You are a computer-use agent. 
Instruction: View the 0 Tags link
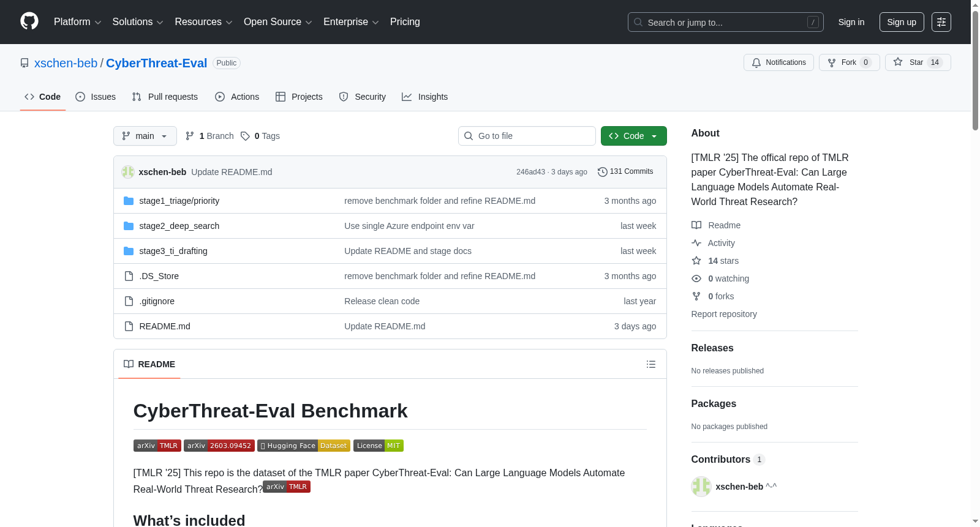(x=260, y=136)
